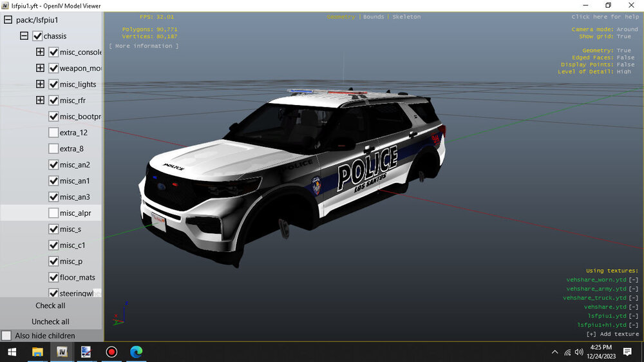Viewport: 644px width, 362px height.
Task: Open 'More information' stats link
Action: 144,46
